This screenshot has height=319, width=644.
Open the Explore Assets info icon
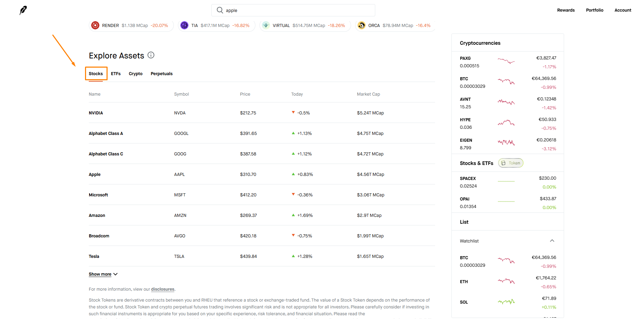tap(151, 55)
